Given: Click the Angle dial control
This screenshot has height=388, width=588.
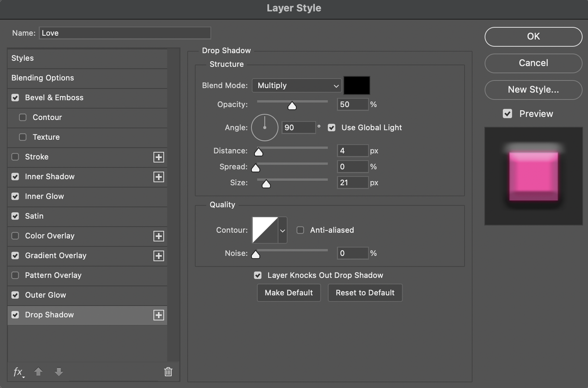Looking at the screenshot, I should coord(265,127).
